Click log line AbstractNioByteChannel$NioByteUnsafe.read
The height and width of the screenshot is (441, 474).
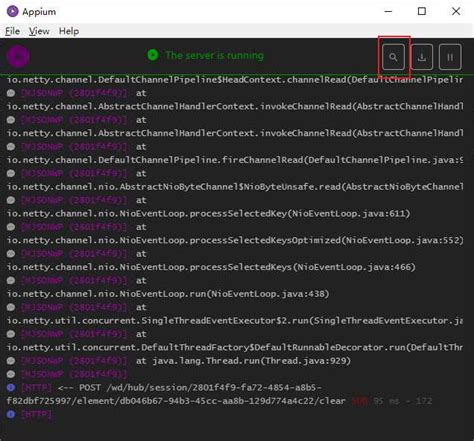[235, 187]
